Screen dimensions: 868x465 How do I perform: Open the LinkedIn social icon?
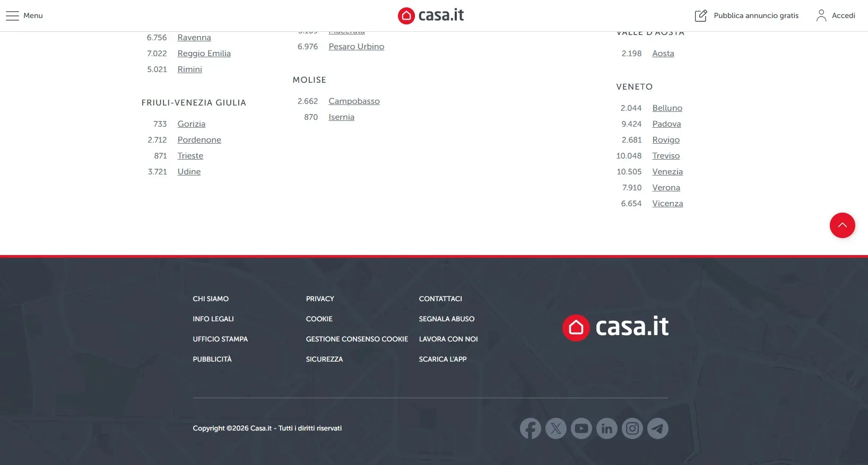(606, 428)
